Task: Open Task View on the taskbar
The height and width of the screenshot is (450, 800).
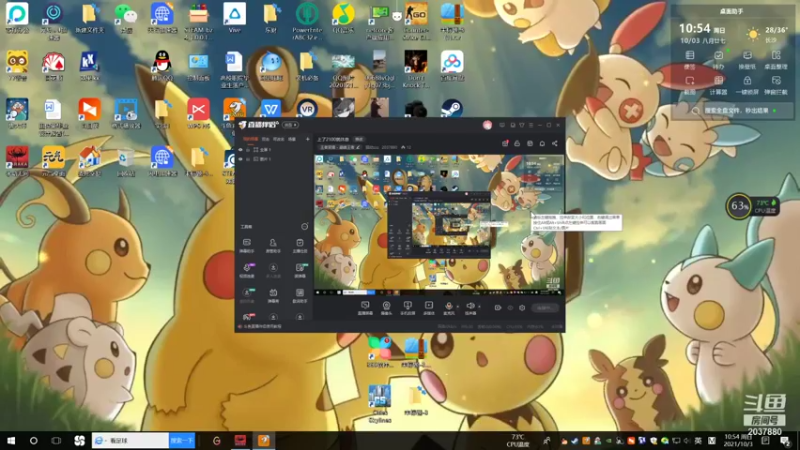Action: coord(56,440)
